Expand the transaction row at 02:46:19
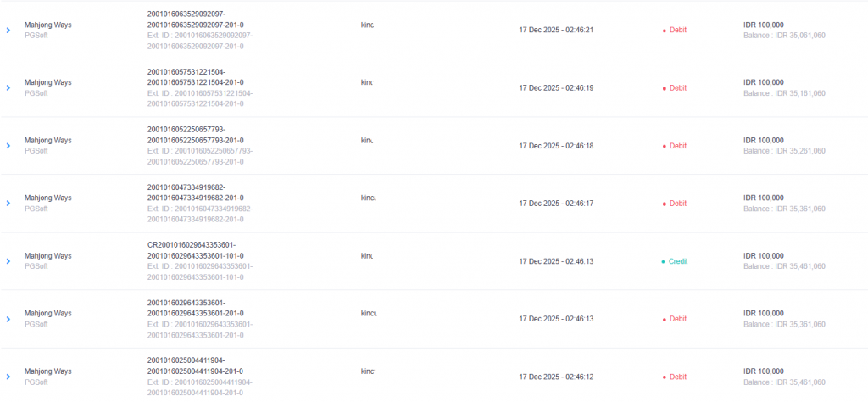The width and height of the screenshot is (868, 402). pos(8,87)
